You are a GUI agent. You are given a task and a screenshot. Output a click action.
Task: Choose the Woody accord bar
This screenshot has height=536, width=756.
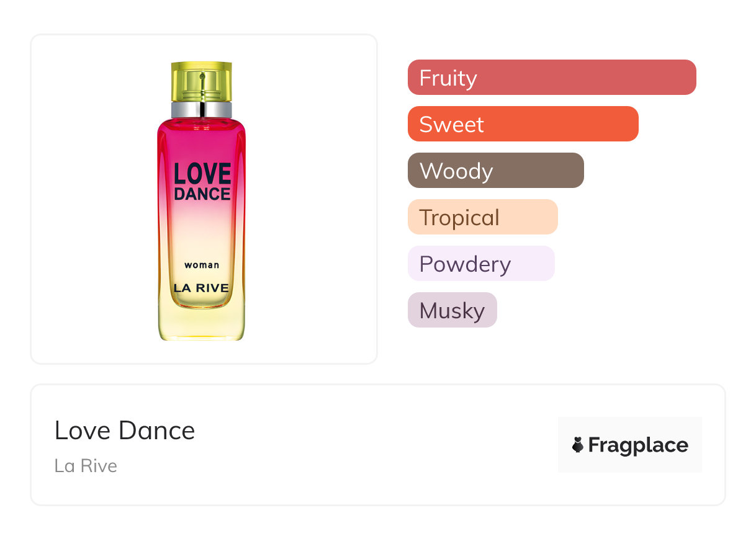495,171
